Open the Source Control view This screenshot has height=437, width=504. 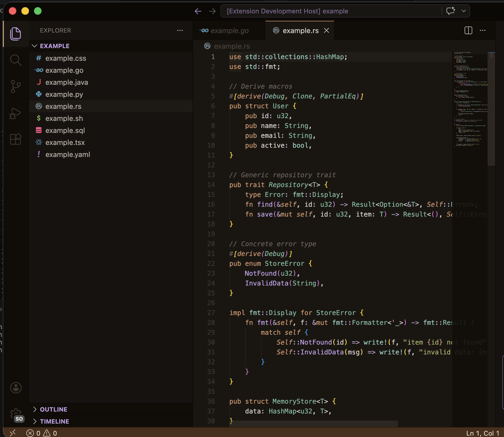point(16,86)
